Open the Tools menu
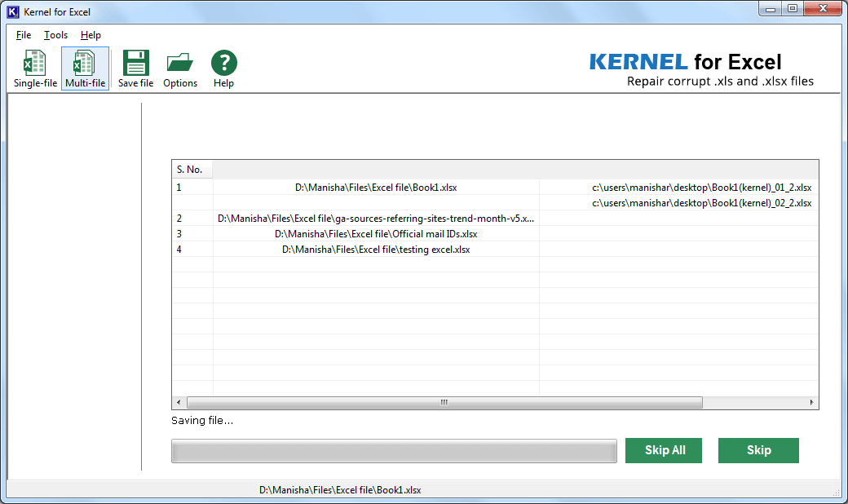This screenshot has height=504, width=848. 55,35
